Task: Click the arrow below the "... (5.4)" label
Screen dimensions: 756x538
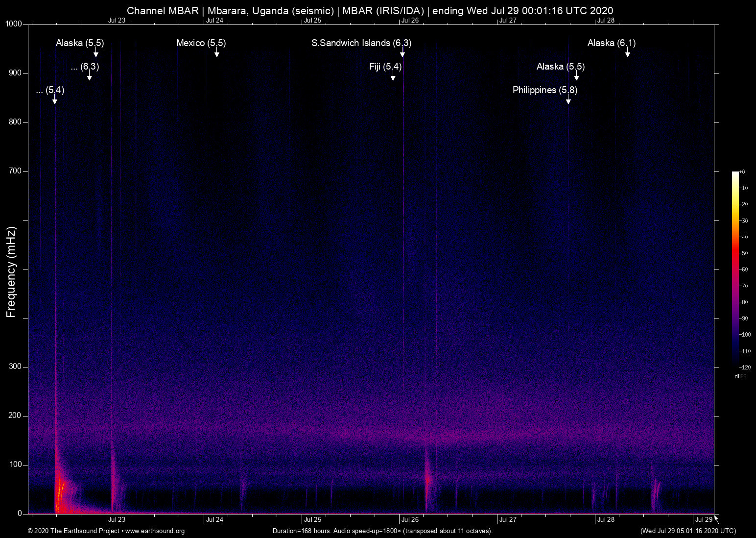Action: click(x=55, y=101)
